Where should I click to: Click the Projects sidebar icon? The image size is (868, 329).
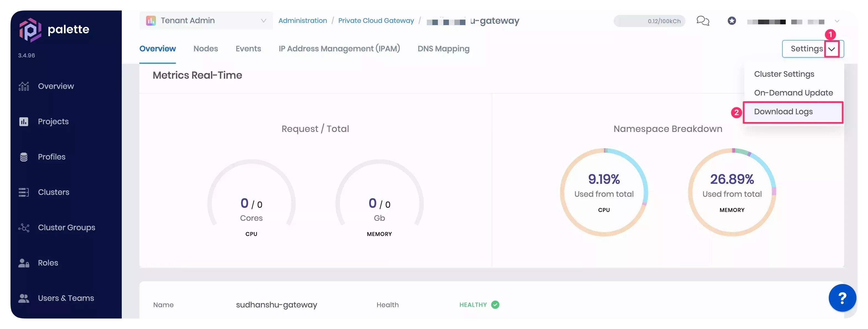click(x=23, y=121)
